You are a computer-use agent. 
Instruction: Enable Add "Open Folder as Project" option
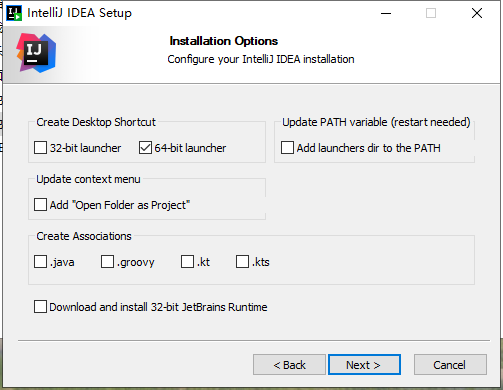click(x=40, y=205)
